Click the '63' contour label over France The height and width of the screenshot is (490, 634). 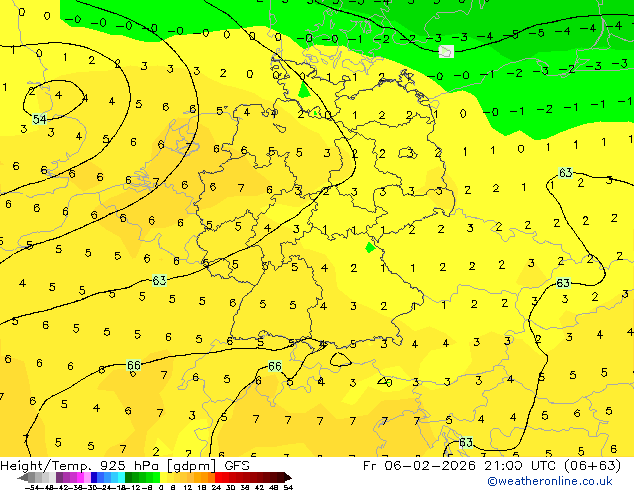pos(159,280)
